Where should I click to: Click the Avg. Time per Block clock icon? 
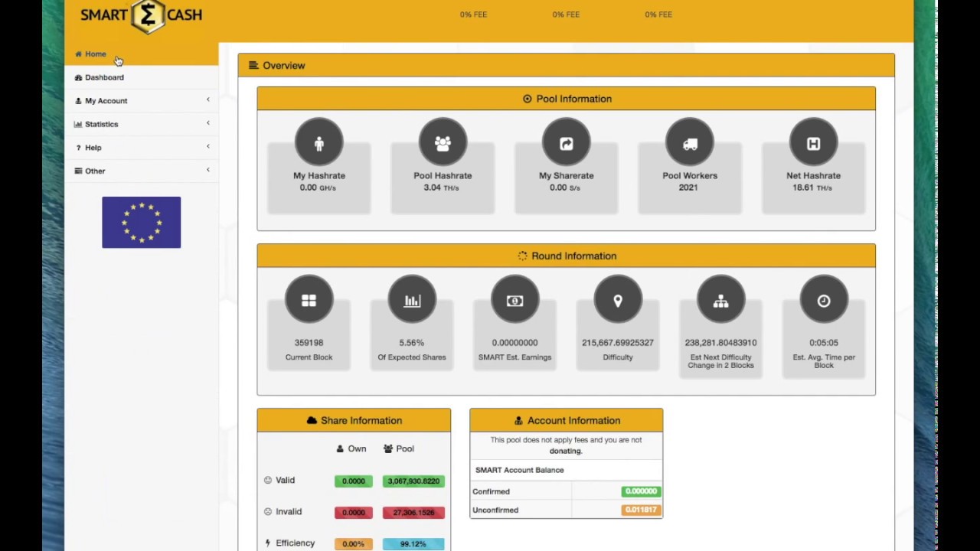[x=824, y=301]
